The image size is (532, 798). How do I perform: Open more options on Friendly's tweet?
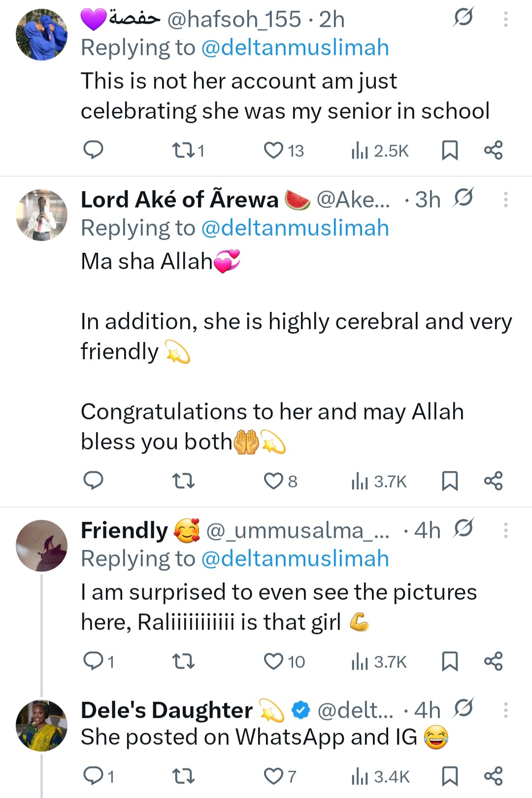[505, 530]
